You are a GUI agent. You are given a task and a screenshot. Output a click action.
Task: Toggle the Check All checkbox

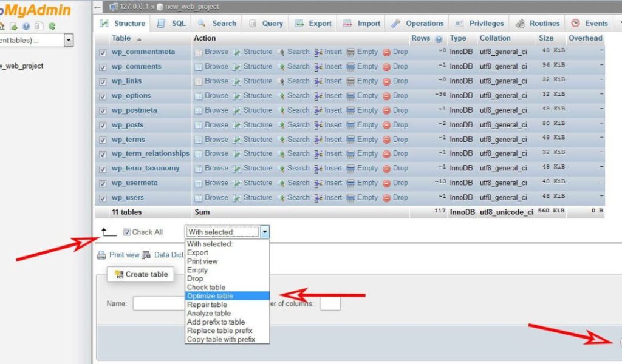point(127,232)
